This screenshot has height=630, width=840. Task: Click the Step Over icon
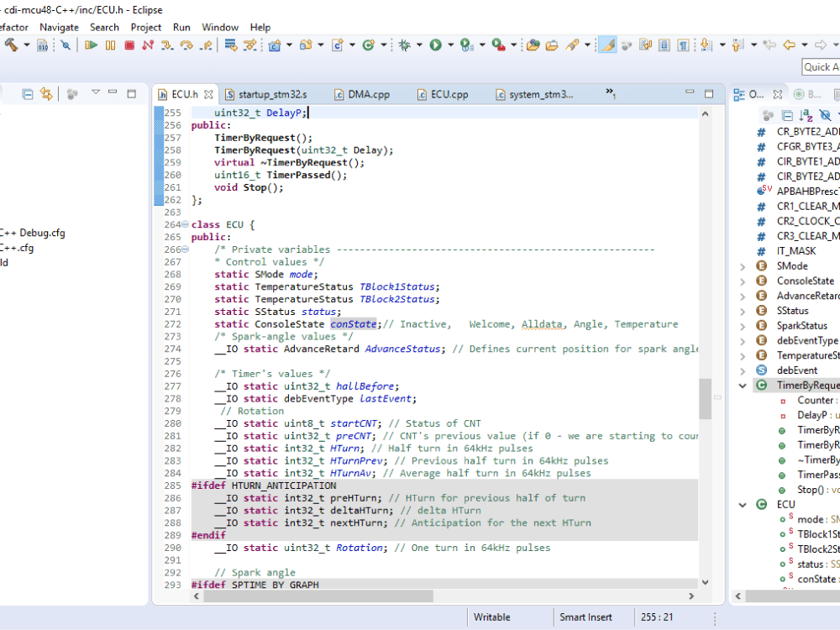[x=186, y=45]
